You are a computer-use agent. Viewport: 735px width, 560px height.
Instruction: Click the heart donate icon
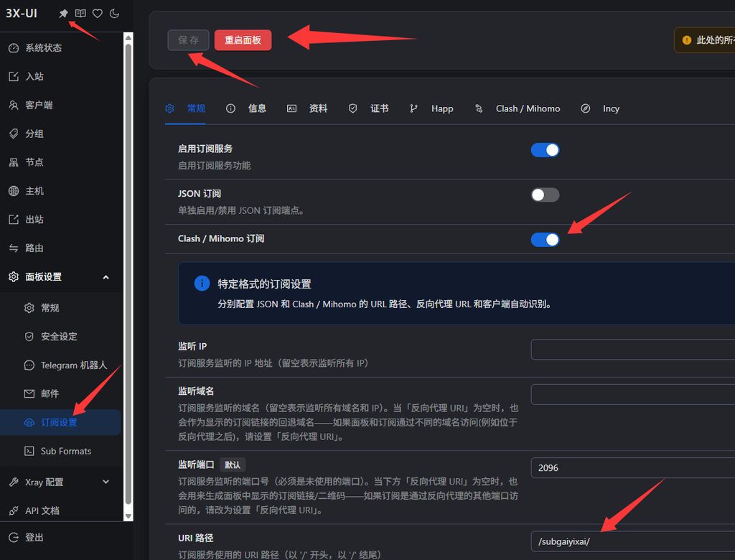pos(98,14)
